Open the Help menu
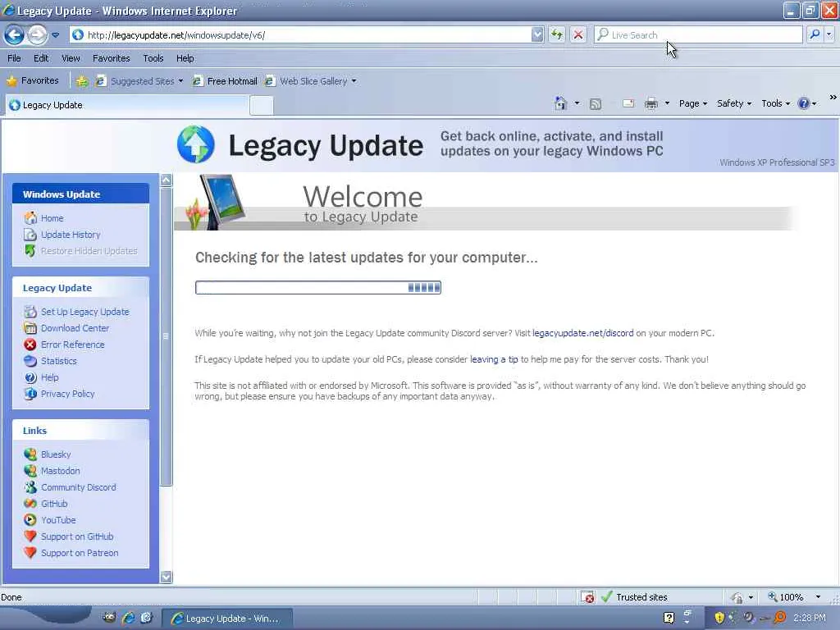840x630 pixels. (x=185, y=58)
